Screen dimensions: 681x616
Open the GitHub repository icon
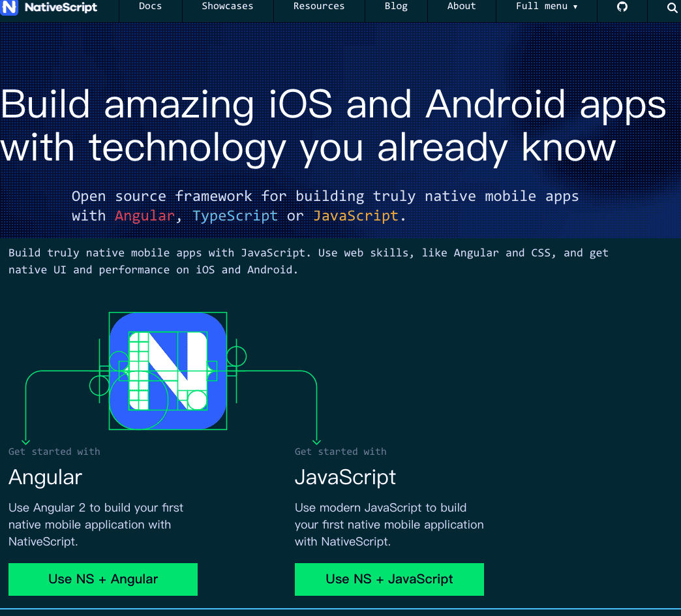[622, 7]
